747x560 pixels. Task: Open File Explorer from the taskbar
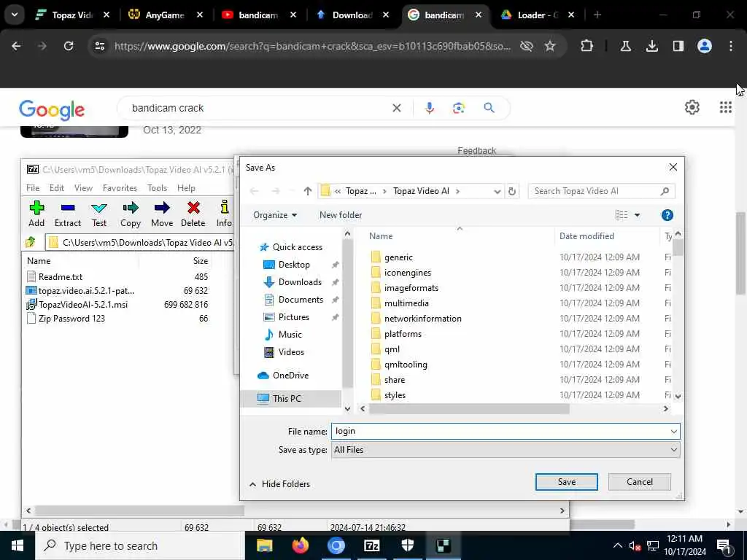click(x=264, y=545)
